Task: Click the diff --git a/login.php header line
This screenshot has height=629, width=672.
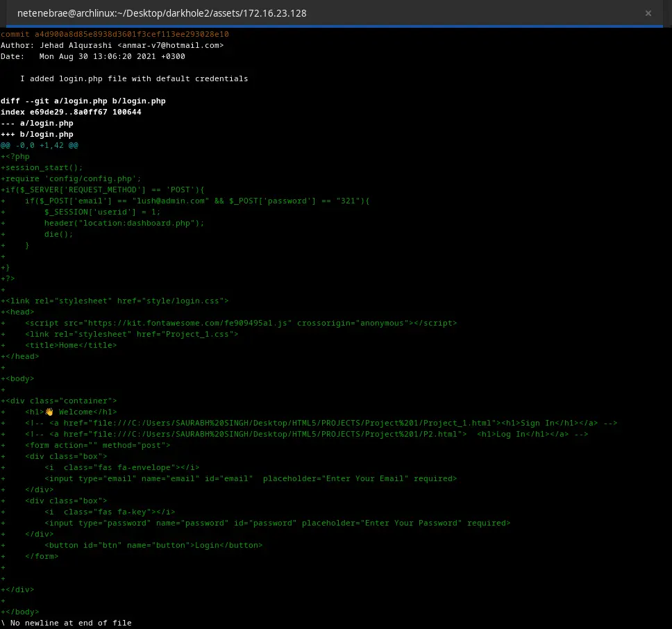Action: coord(83,101)
